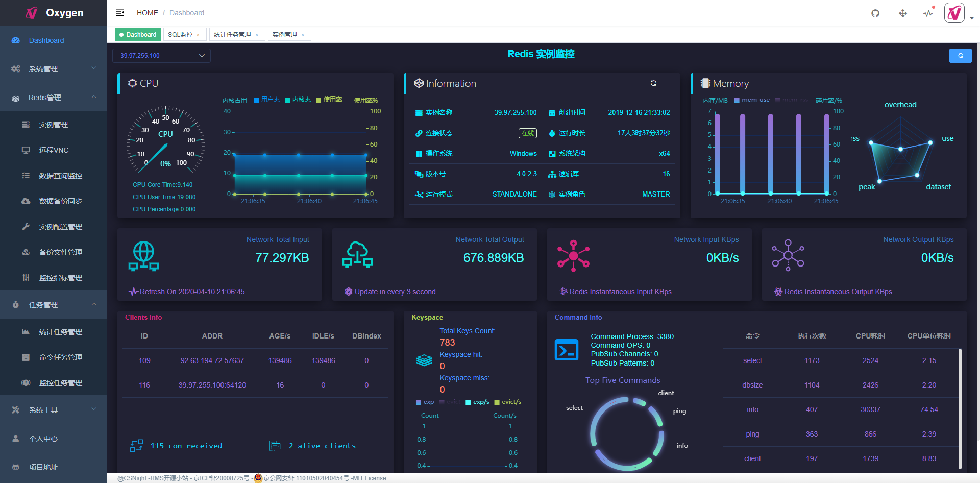Open the GitHub repository icon
The width and height of the screenshot is (980, 483).
tap(875, 13)
